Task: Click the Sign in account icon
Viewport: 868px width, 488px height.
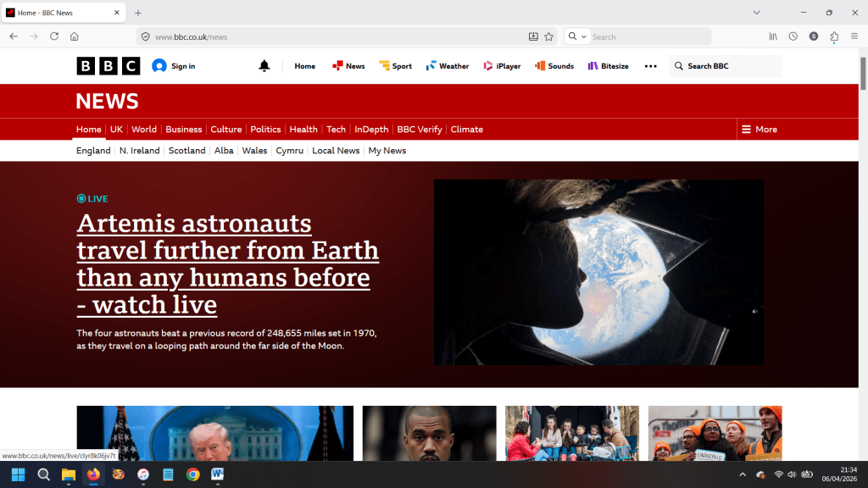Action: coord(159,66)
